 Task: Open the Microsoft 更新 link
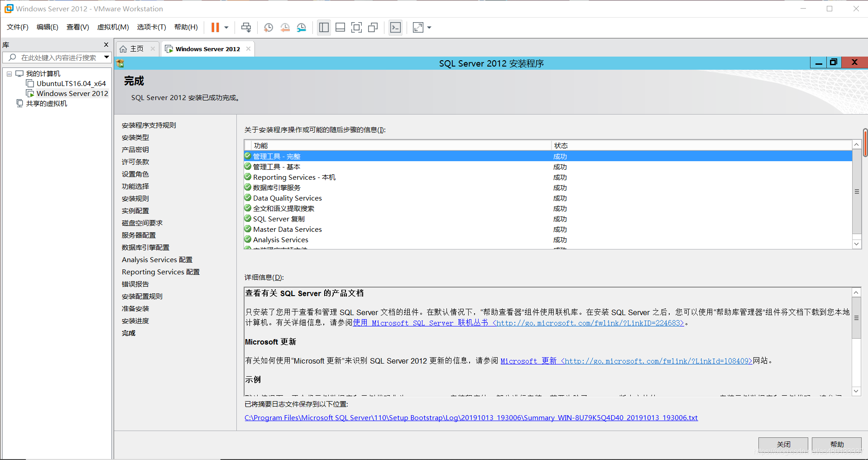[626, 361]
